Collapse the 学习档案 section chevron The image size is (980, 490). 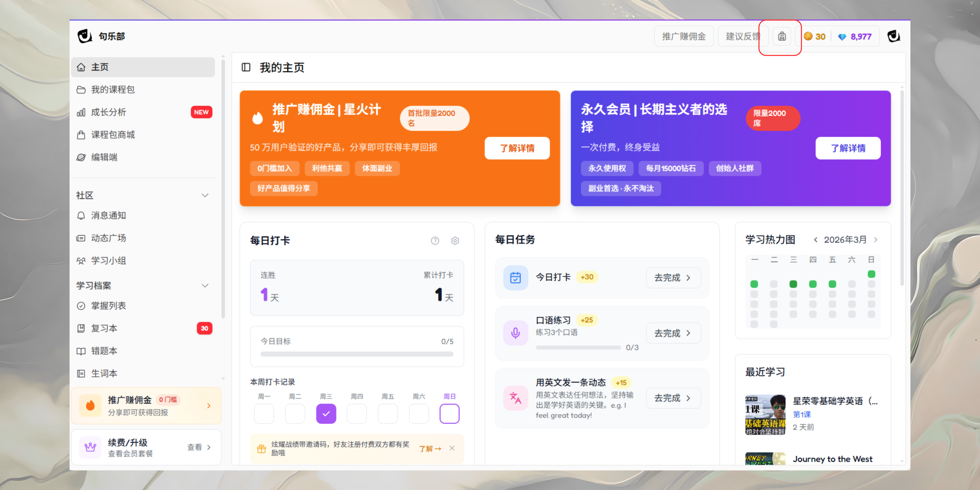coord(205,285)
